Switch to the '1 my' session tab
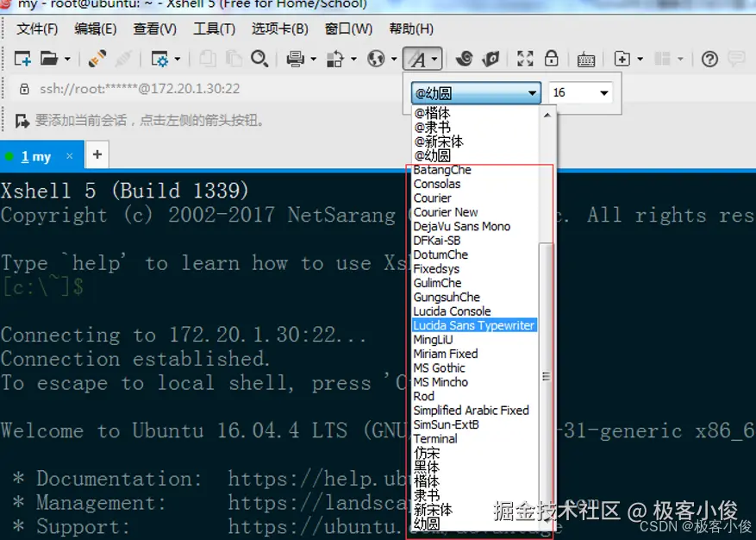The width and height of the screenshot is (756, 540). (x=35, y=156)
